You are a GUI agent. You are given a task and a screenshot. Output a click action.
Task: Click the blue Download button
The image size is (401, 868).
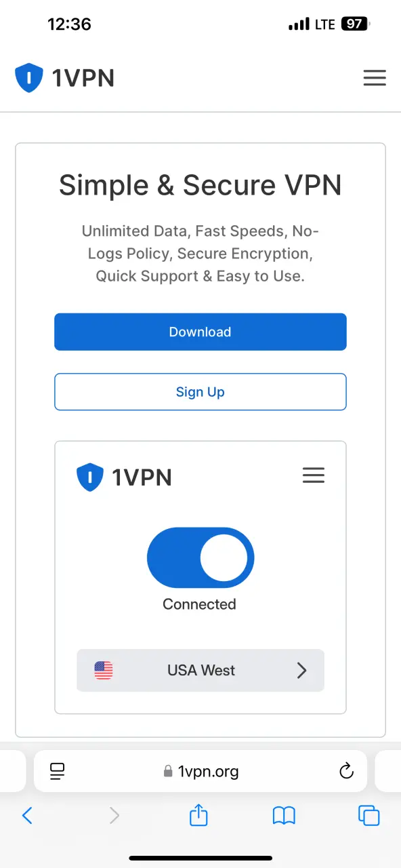(x=200, y=332)
